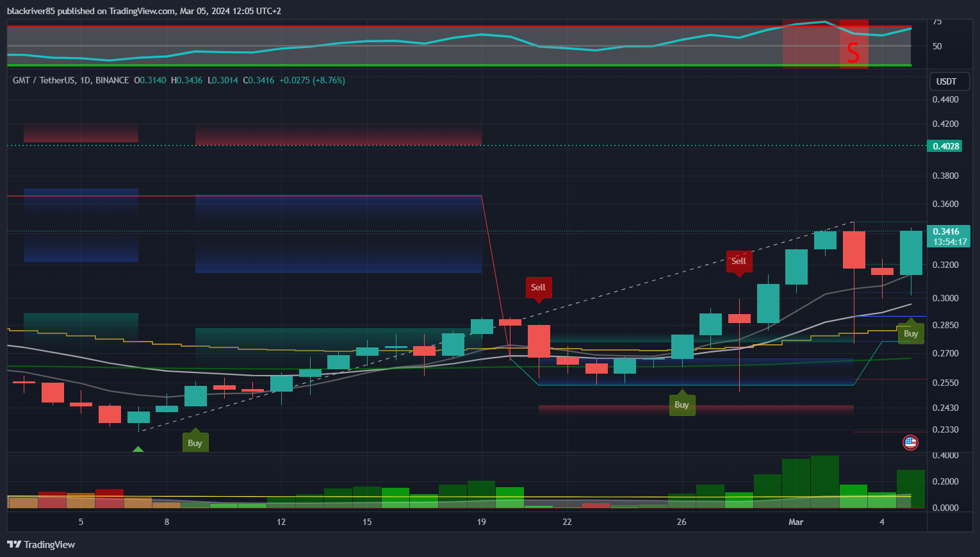The image size is (980, 557).
Task: Click the latest green candle on Mar 5
Action: (x=911, y=253)
